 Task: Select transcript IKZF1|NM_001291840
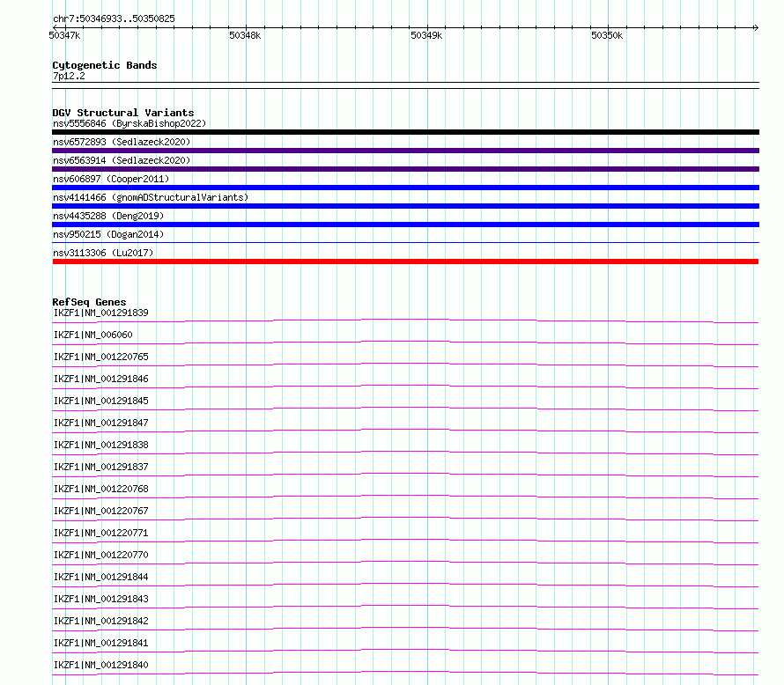click(x=101, y=665)
